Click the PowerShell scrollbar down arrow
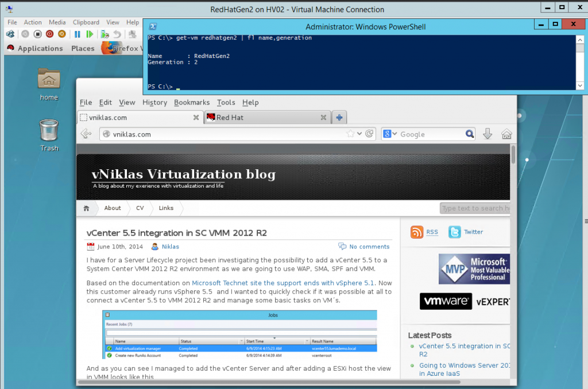 580,85
